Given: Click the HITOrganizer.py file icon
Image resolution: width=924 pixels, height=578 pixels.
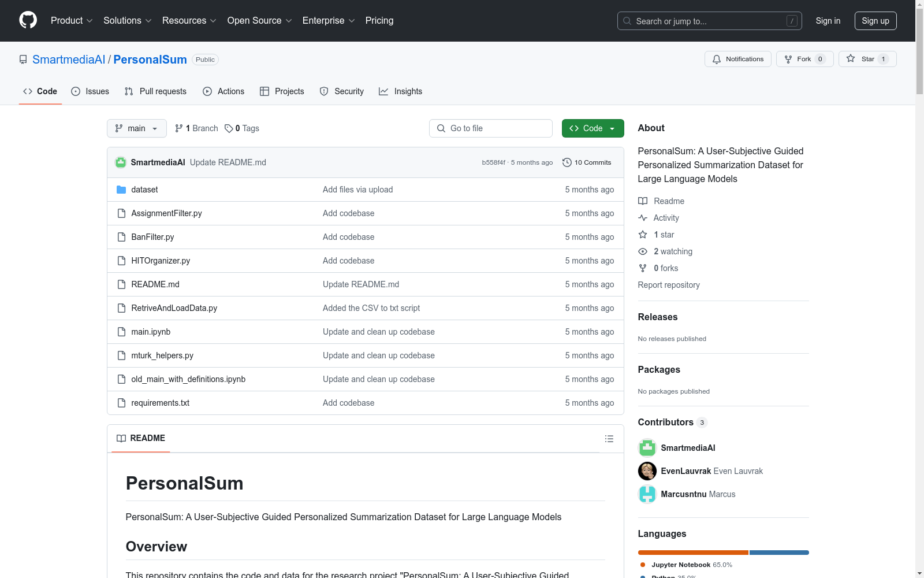Looking at the screenshot, I should tap(121, 261).
